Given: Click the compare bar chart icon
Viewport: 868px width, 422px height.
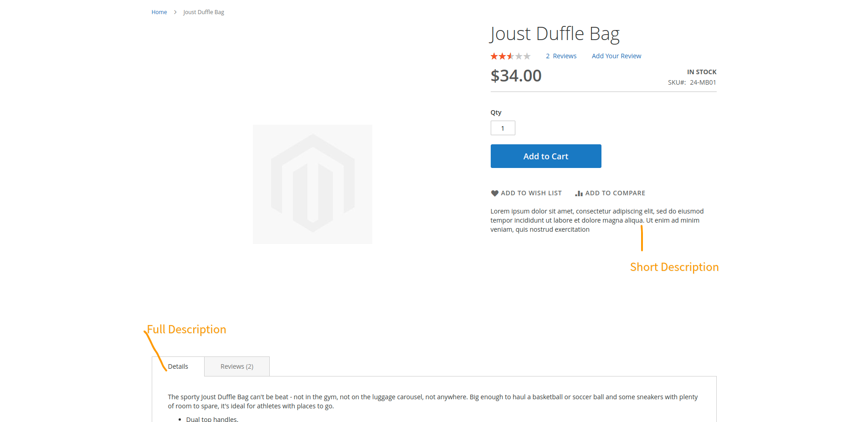Looking at the screenshot, I should [579, 193].
